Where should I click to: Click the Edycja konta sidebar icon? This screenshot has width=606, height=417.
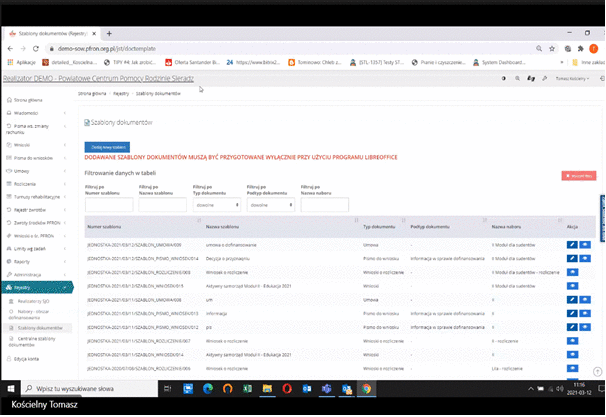(x=8, y=358)
